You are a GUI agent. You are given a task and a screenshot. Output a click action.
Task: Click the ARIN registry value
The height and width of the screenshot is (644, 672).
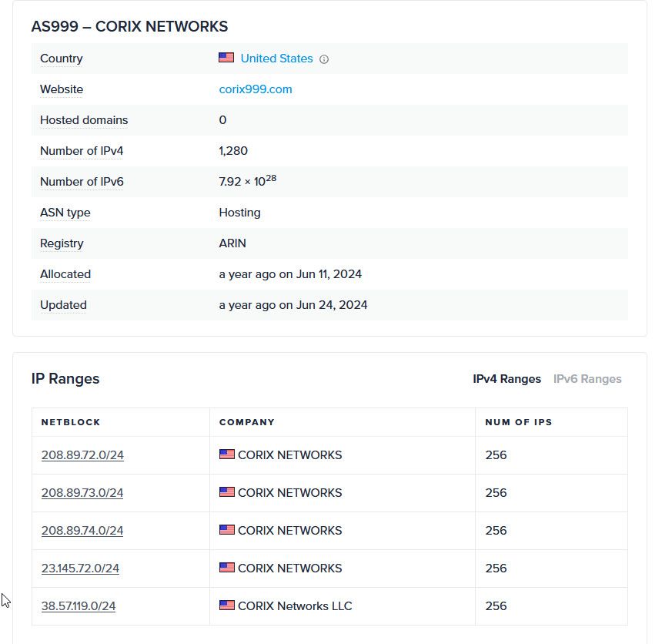tap(232, 243)
